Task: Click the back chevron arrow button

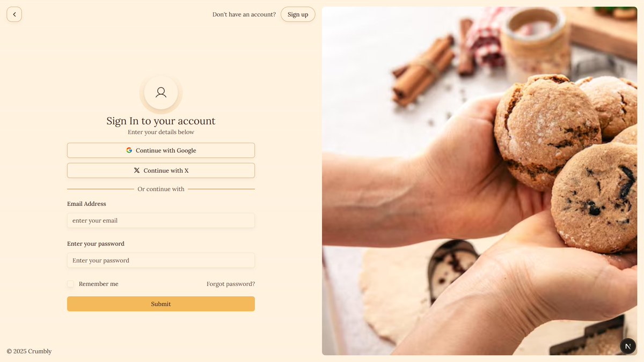Action: pos(14,14)
